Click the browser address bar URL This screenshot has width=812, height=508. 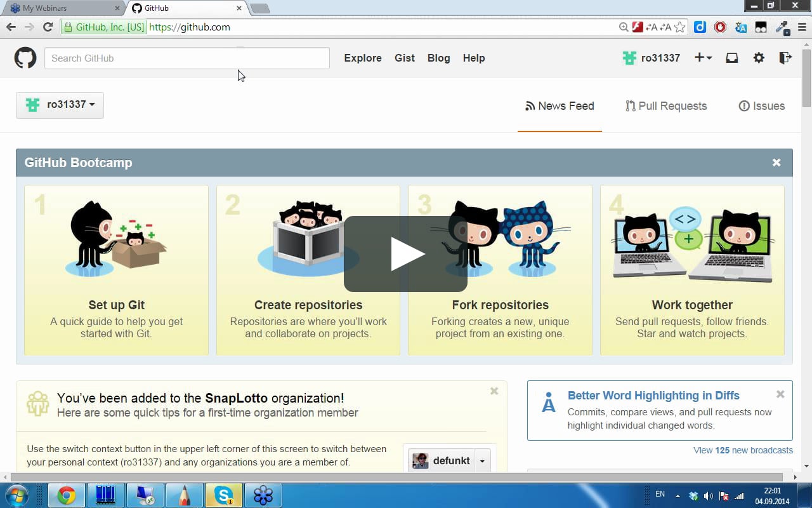[x=190, y=27]
